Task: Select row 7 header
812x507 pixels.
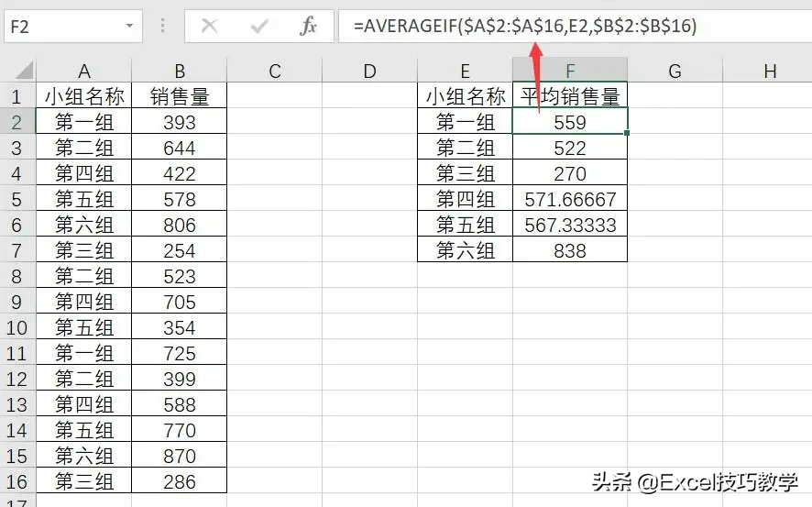Action: pyautogui.click(x=16, y=250)
